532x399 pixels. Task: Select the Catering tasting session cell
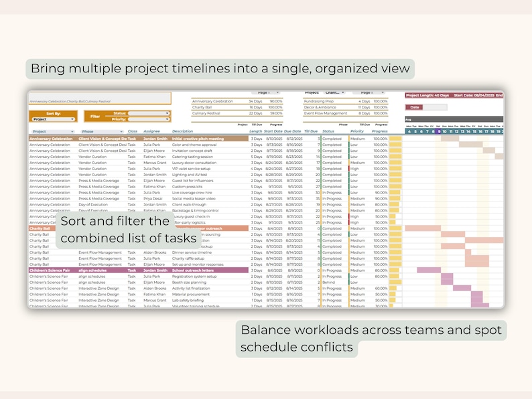[192, 157]
